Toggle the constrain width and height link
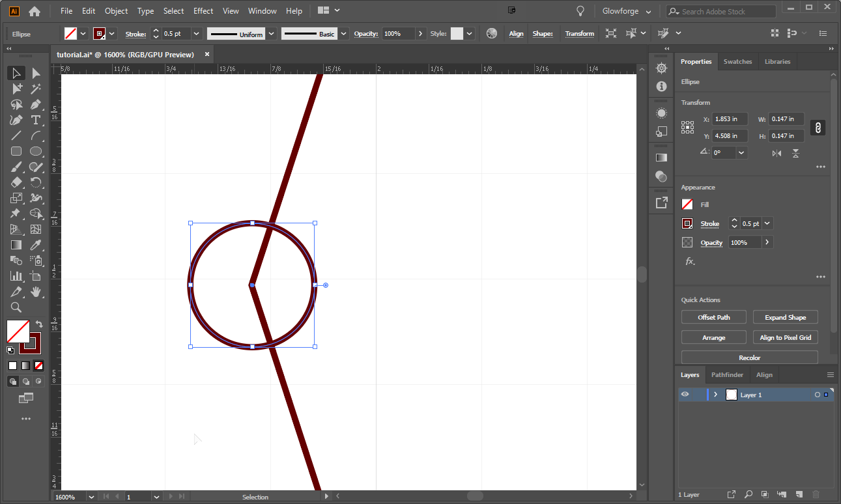 coord(818,128)
